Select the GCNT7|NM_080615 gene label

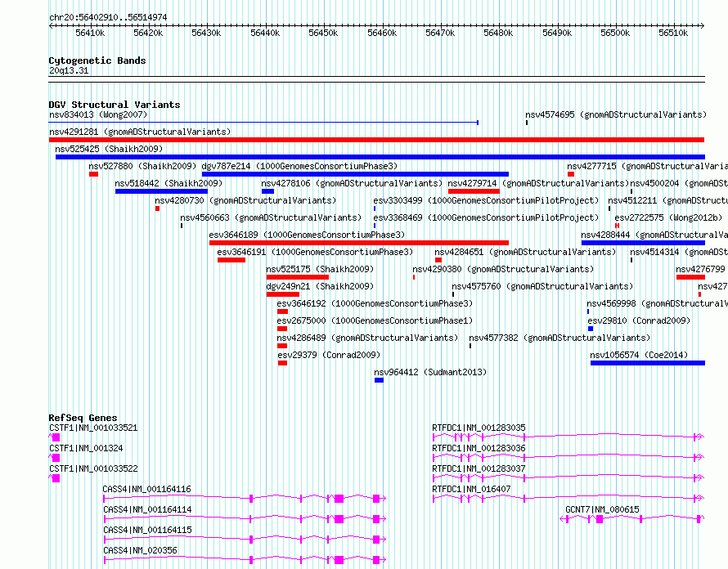[602, 509]
